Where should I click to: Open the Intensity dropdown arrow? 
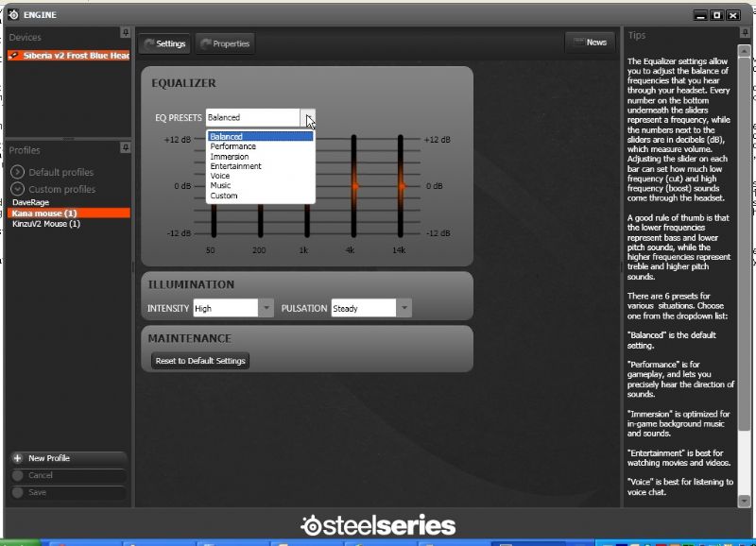pos(266,308)
